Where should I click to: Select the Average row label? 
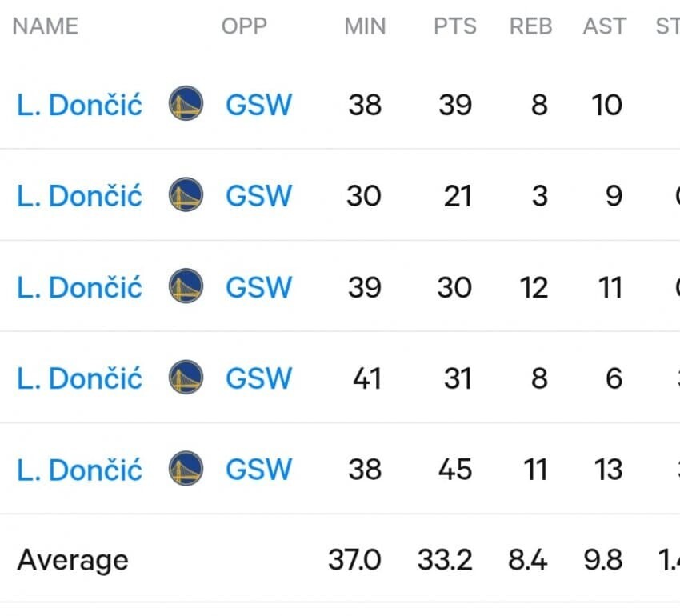(x=73, y=560)
